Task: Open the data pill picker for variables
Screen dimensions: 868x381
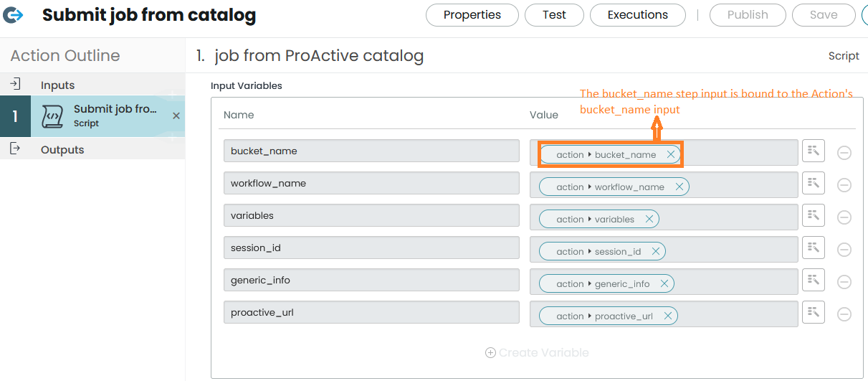Action: 813,215
